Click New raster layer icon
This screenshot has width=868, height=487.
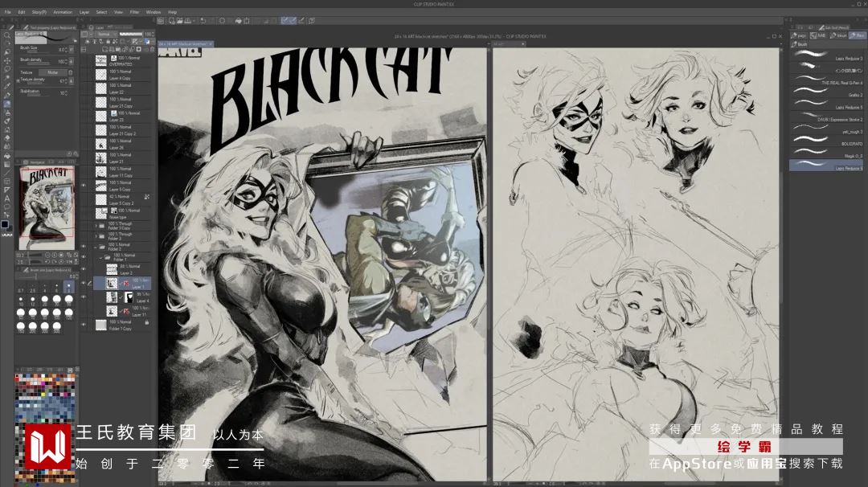point(104,49)
